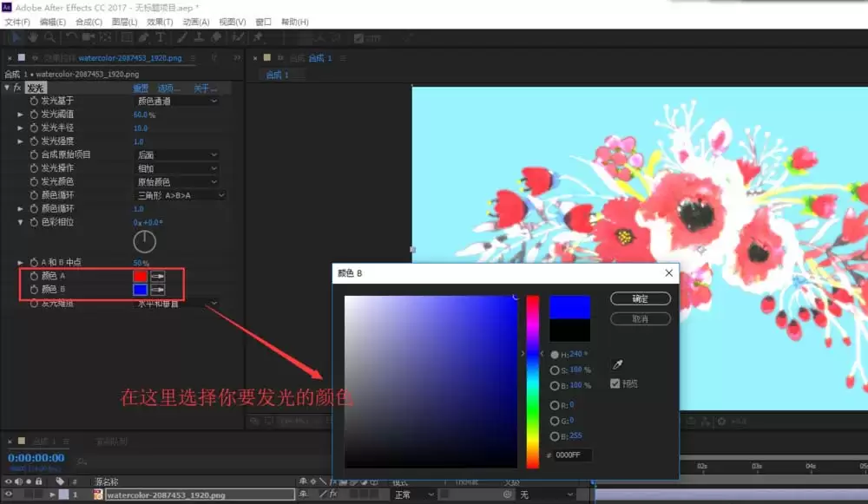Viewport: 868px width, 504px height.
Task: Select the H hue radio button
Action: point(554,355)
